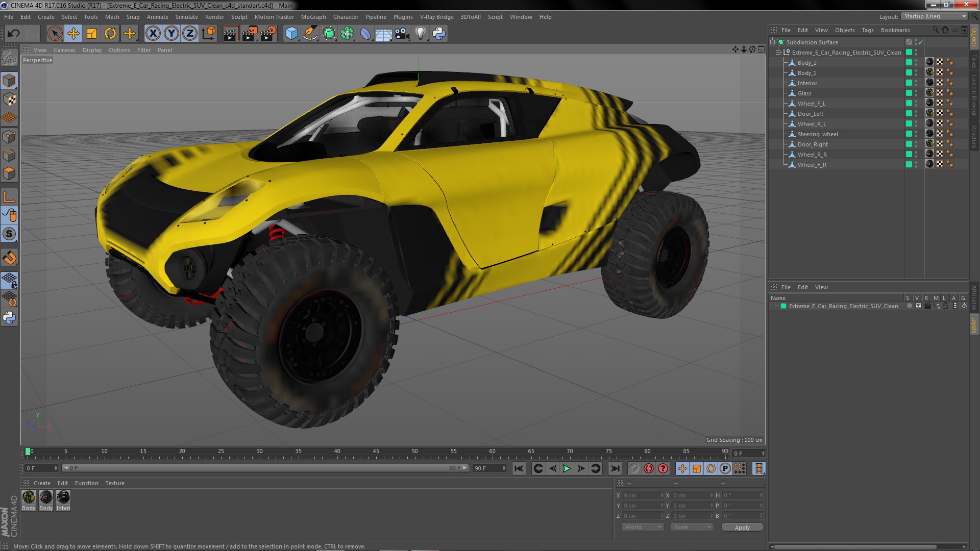Open viewport Cameras menu
This screenshot has height=551, width=980.
(64, 50)
